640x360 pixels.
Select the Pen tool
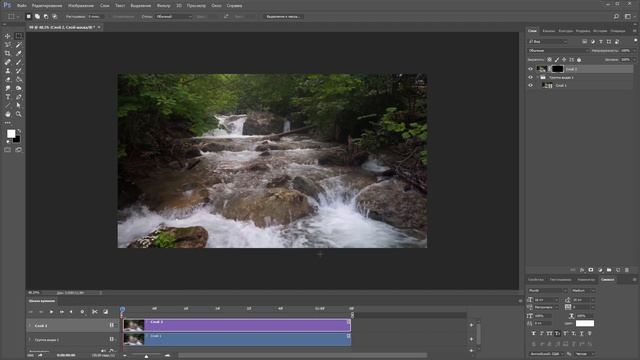coord(18,97)
